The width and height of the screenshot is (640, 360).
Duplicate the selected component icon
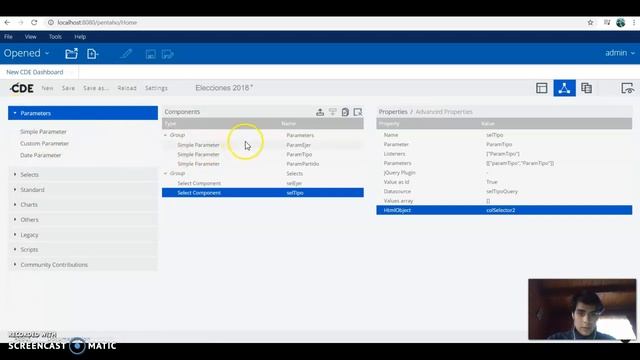click(345, 112)
